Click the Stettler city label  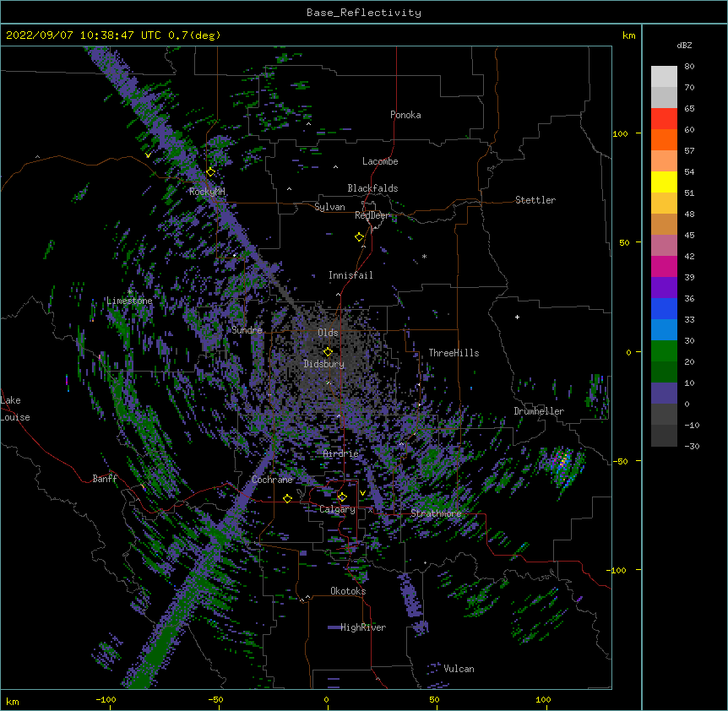[x=535, y=200]
